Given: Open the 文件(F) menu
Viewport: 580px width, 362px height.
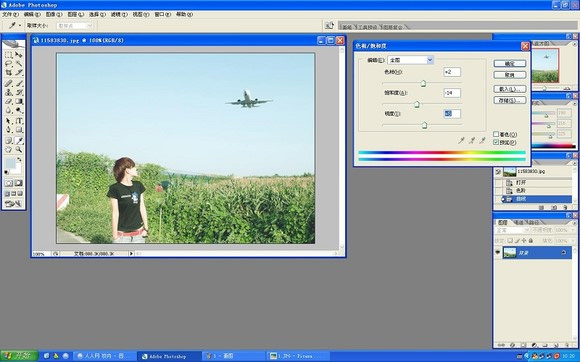Looking at the screenshot, I should [10, 14].
